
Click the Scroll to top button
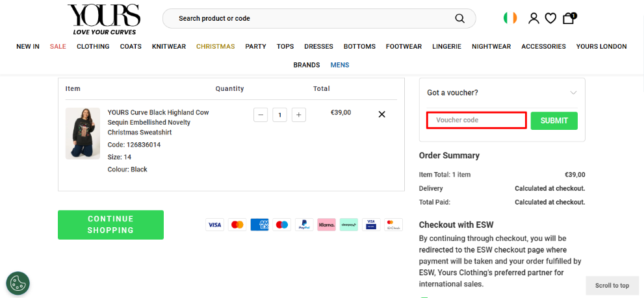point(612,285)
